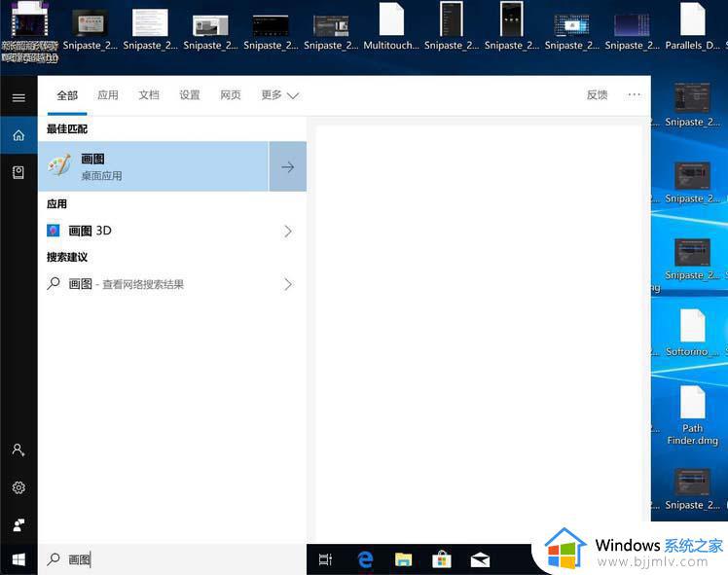The height and width of the screenshot is (575, 728).
Task: Open the Settings gear in the sidebar
Action: coord(18,487)
